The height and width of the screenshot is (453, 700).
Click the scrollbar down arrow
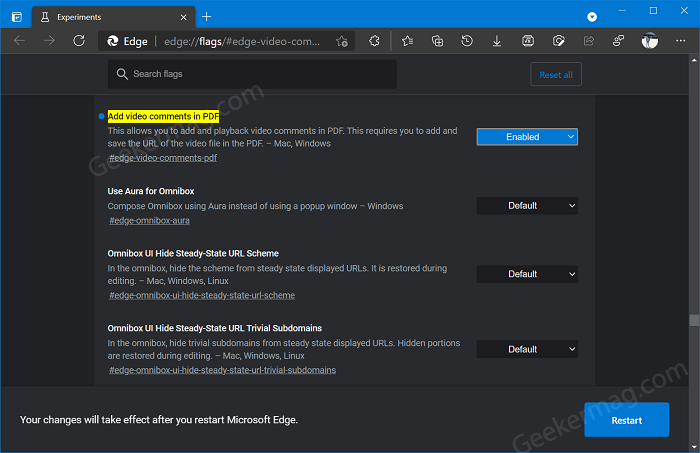pyautogui.click(x=694, y=447)
